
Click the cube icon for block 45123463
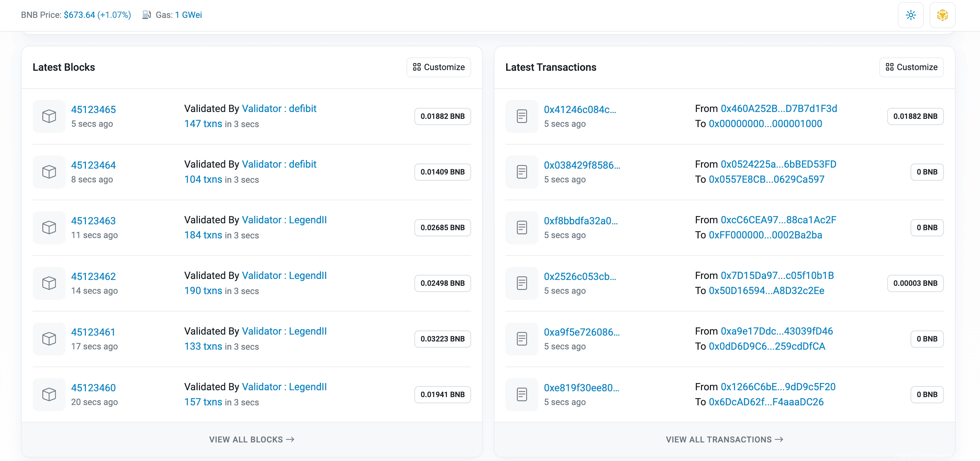point(49,227)
